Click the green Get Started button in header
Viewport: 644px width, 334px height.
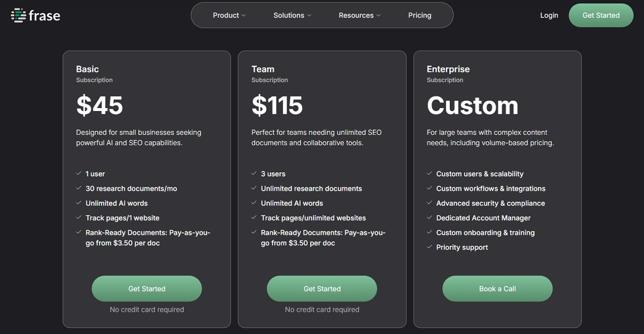point(601,15)
